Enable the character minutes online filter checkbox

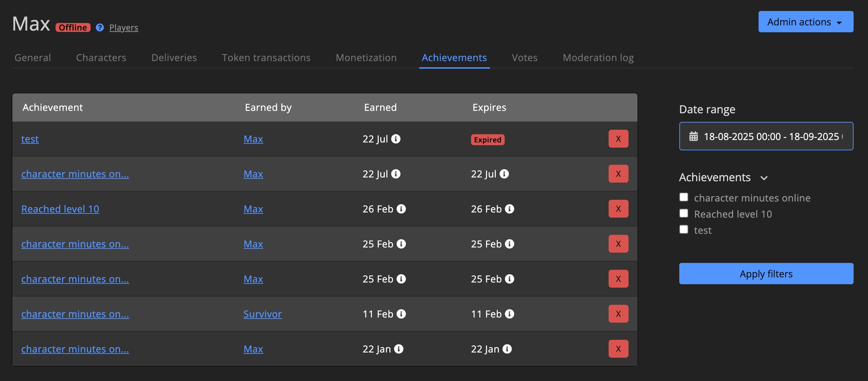pyautogui.click(x=684, y=197)
